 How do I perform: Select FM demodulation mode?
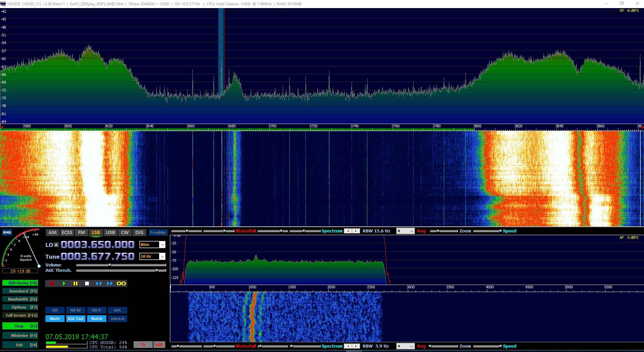coord(81,232)
